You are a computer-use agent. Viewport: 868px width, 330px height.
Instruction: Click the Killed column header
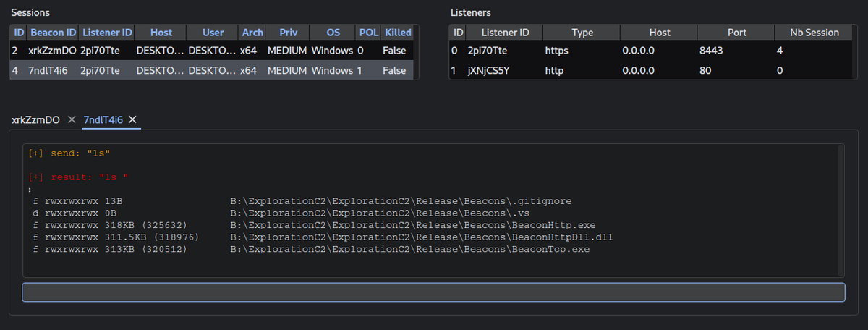point(398,33)
